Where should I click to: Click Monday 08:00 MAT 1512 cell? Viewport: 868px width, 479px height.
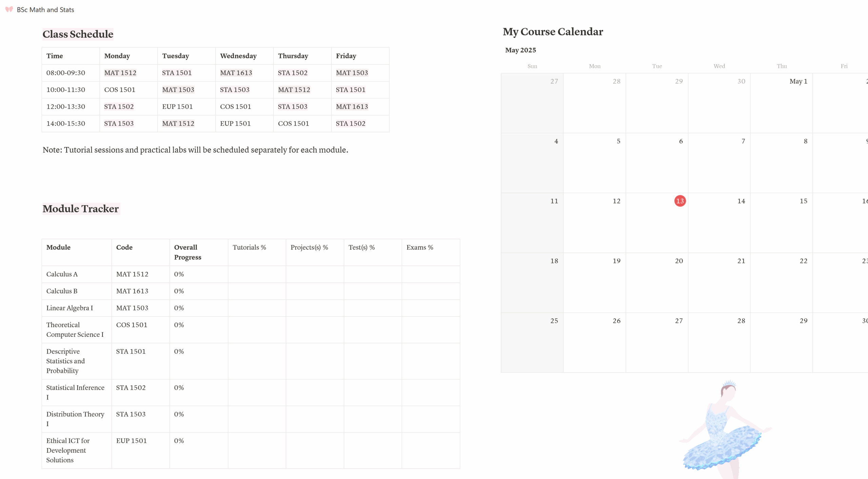click(x=129, y=73)
